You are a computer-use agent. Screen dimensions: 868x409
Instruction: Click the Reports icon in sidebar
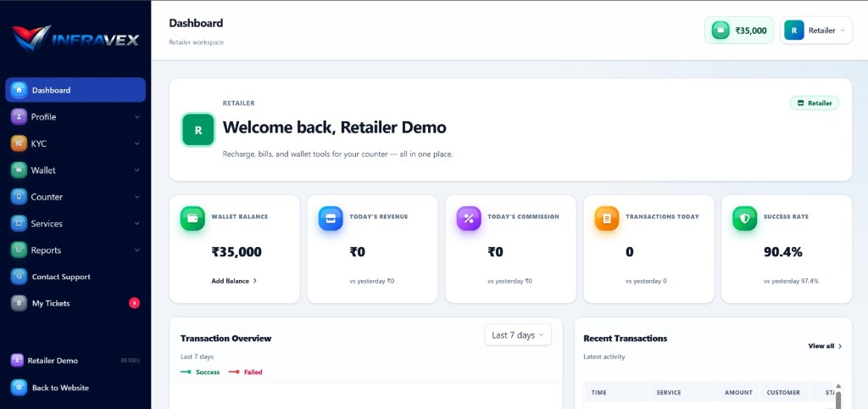coord(19,250)
